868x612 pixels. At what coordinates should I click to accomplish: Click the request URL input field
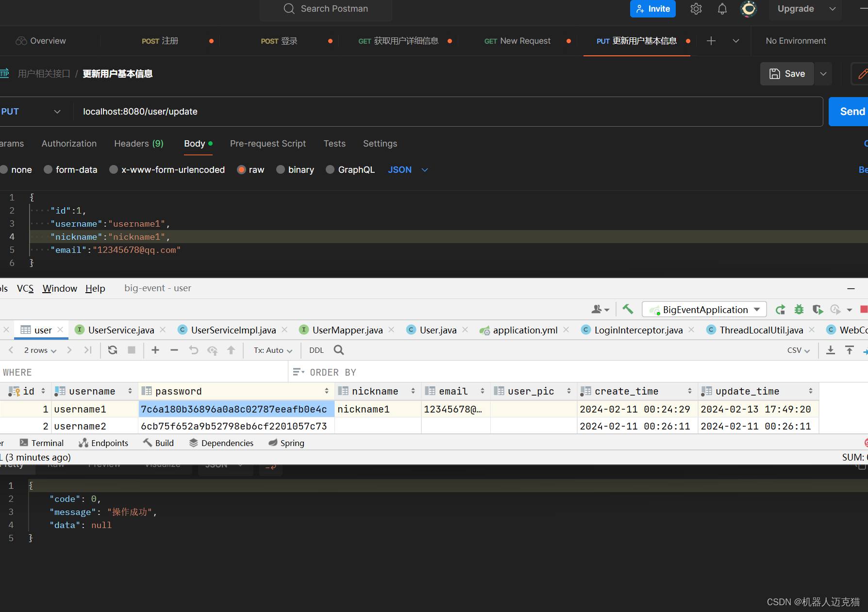pyautogui.click(x=448, y=112)
